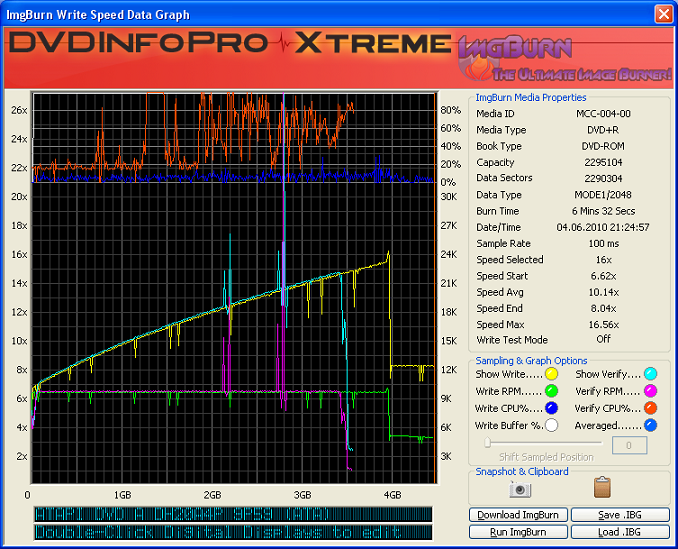Click the Sampling & Graph Options heading
Image resolution: width=678 pixels, height=549 pixels.
click(x=531, y=361)
